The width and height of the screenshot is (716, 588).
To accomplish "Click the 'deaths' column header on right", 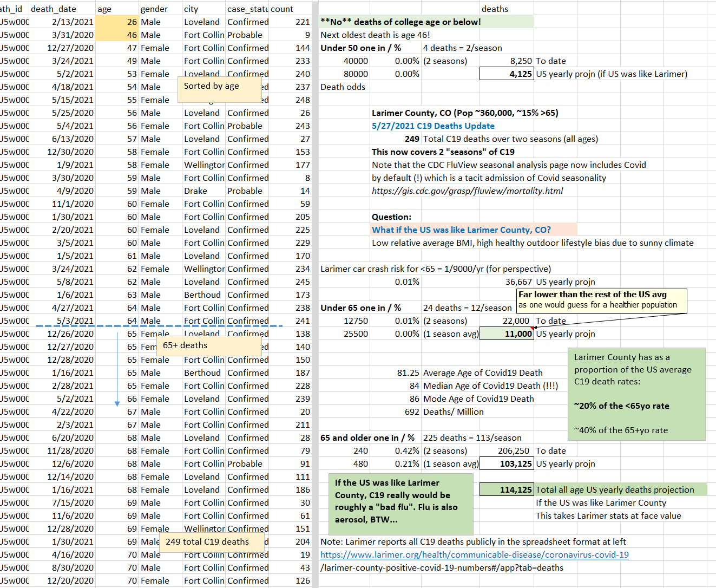I will [507, 9].
